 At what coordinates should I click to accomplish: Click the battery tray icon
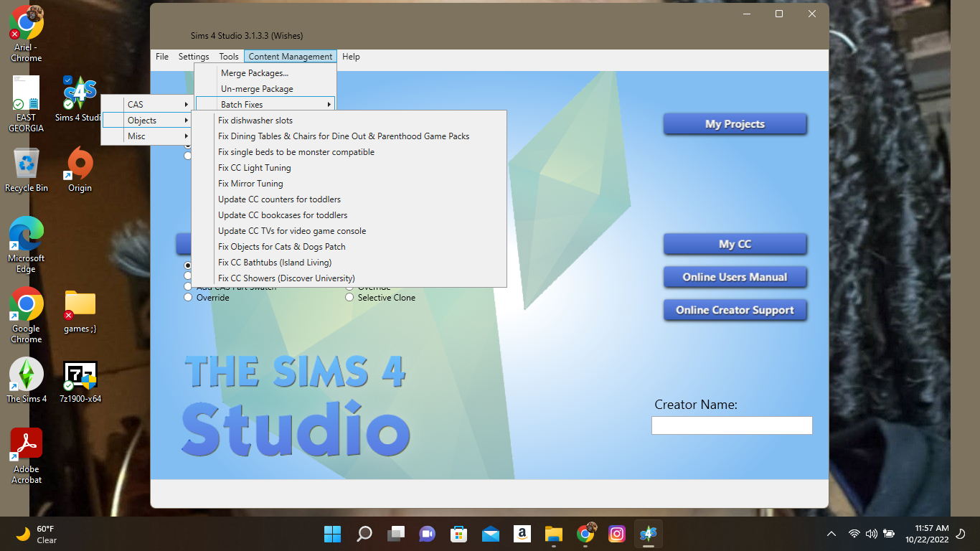point(889,534)
